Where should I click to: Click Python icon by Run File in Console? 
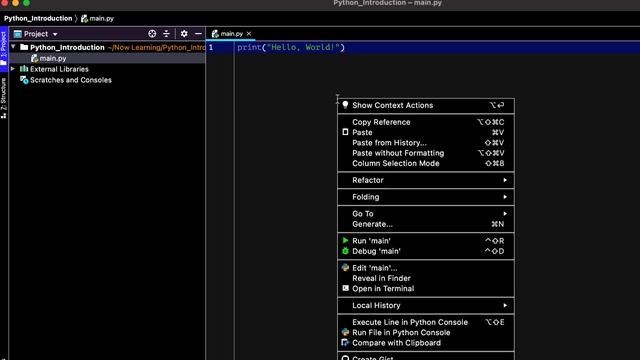tap(345, 332)
